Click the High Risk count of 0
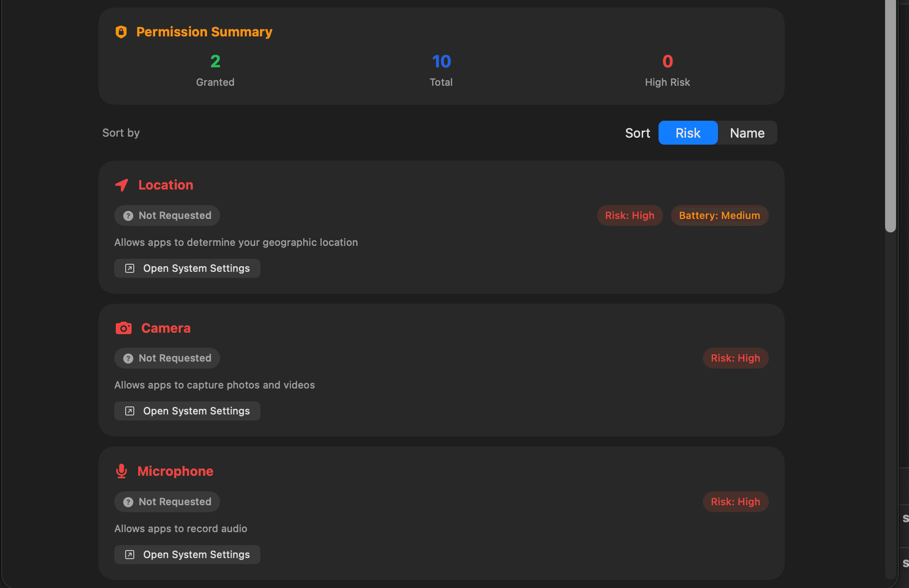Screen dimensions: 909x588 (668, 61)
